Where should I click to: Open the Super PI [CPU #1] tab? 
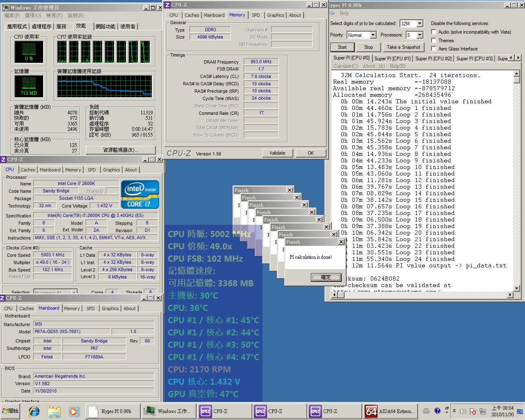pyautogui.click(x=392, y=59)
